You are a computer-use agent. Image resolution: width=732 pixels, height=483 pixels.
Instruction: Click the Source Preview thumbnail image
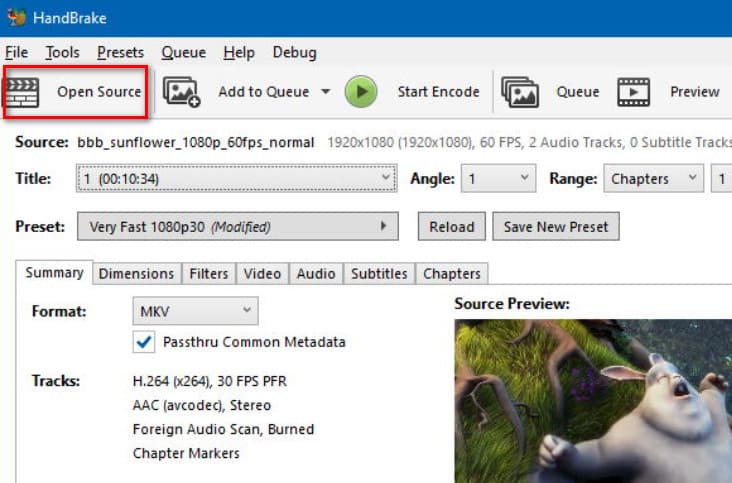pyautogui.click(x=592, y=398)
